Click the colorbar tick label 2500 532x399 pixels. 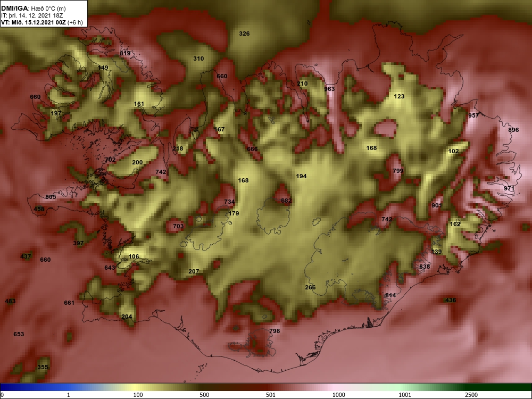[x=471, y=395]
